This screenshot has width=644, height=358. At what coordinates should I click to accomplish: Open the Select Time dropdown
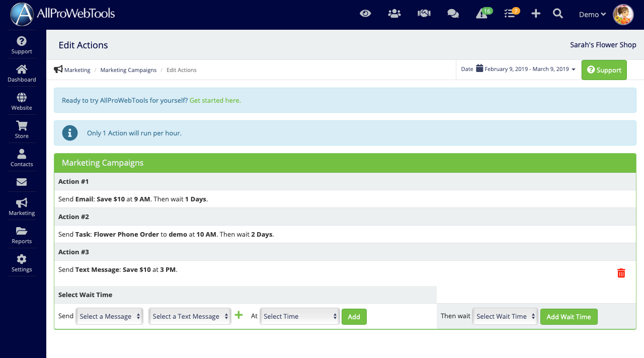pyautogui.click(x=300, y=316)
